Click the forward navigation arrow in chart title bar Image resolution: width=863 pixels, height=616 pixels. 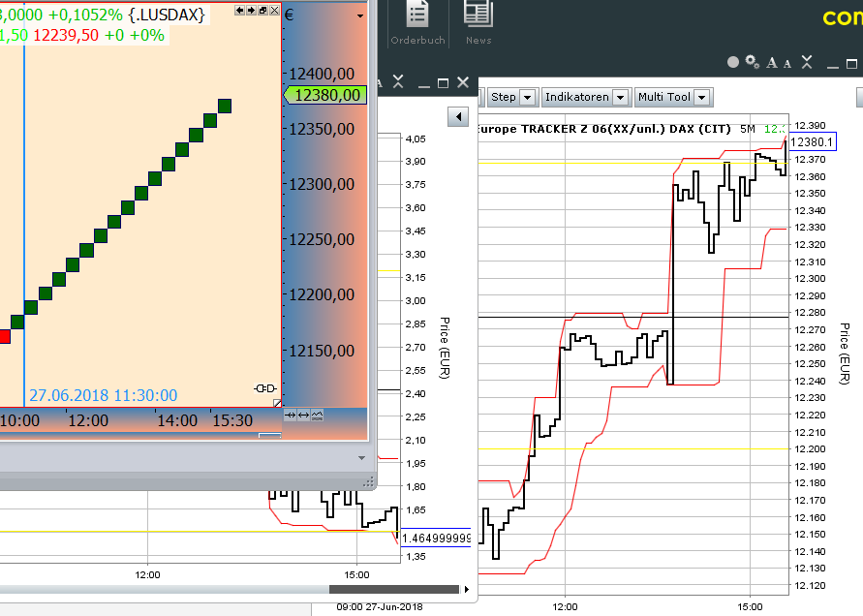tap(251, 10)
